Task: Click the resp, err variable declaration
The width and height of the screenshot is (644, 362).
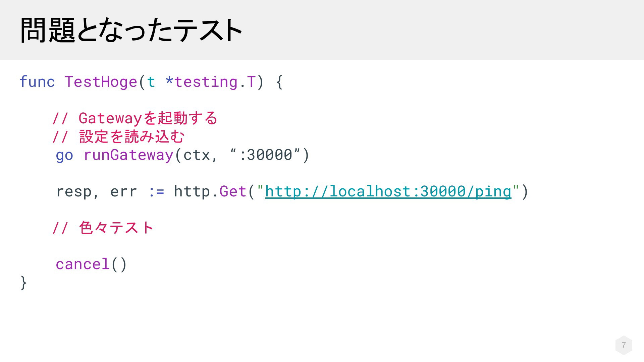Action: (96, 191)
